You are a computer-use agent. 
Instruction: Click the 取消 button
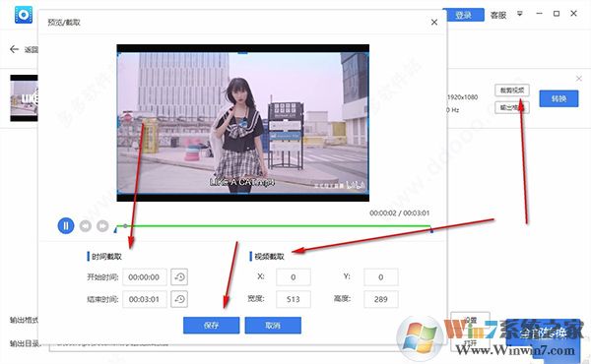pos(273,326)
